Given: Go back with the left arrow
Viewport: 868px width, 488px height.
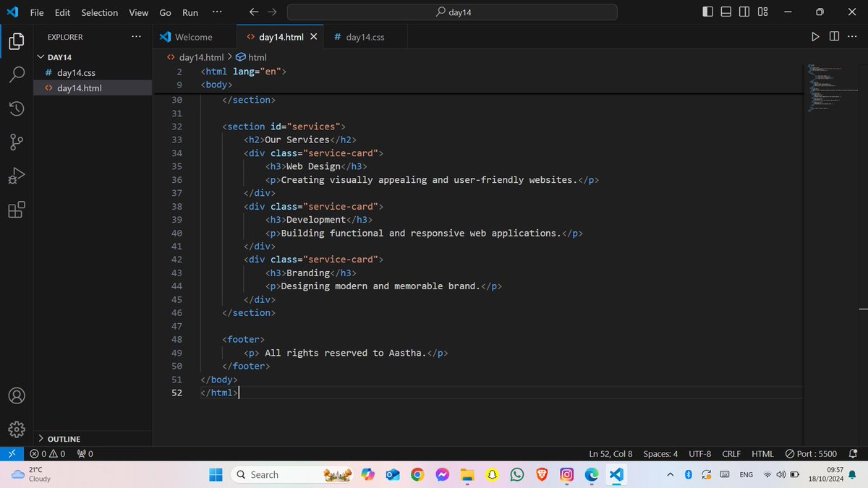Looking at the screenshot, I should tap(254, 12).
